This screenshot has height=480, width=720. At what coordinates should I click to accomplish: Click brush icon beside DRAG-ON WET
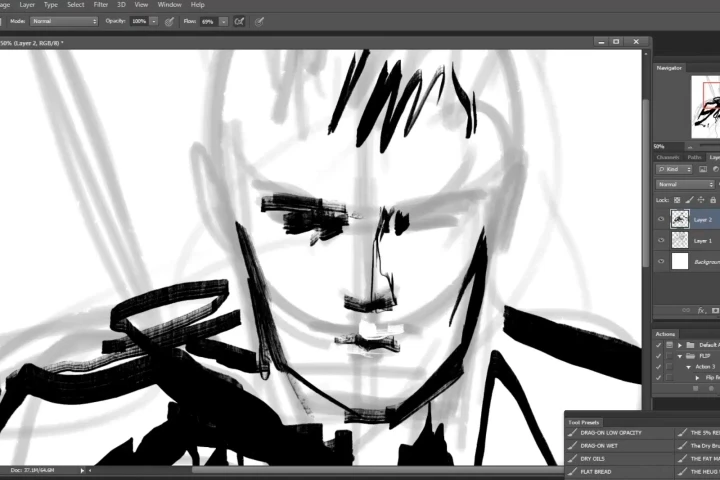(572, 446)
